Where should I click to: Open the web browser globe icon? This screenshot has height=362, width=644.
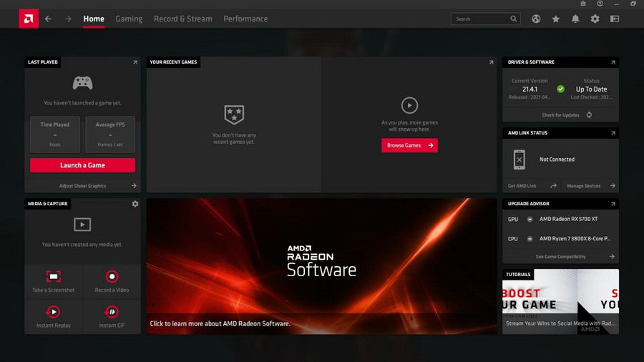(536, 19)
